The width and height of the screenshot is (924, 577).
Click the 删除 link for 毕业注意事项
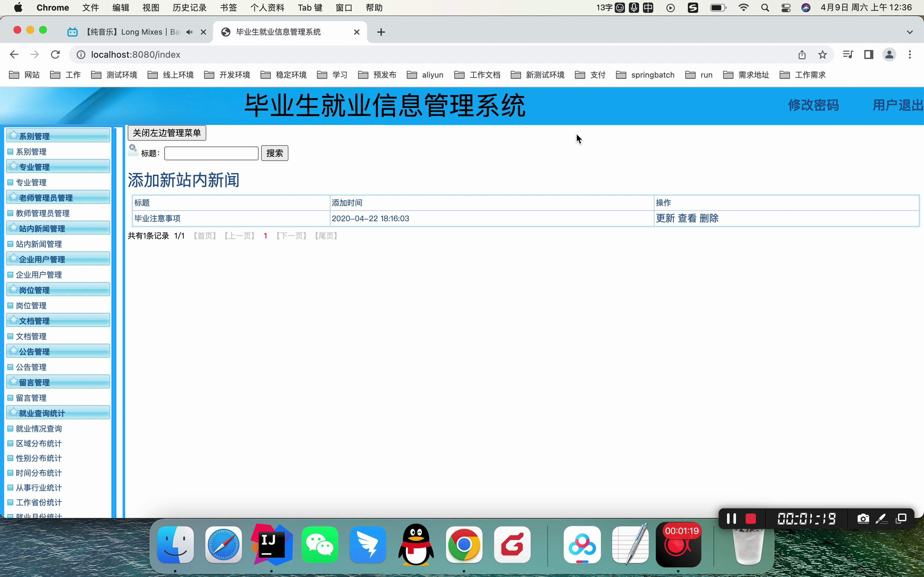tap(709, 218)
